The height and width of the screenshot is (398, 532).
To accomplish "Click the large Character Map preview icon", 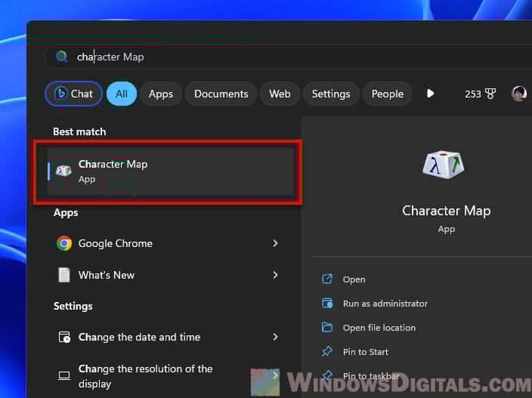I will click(444, 165).
